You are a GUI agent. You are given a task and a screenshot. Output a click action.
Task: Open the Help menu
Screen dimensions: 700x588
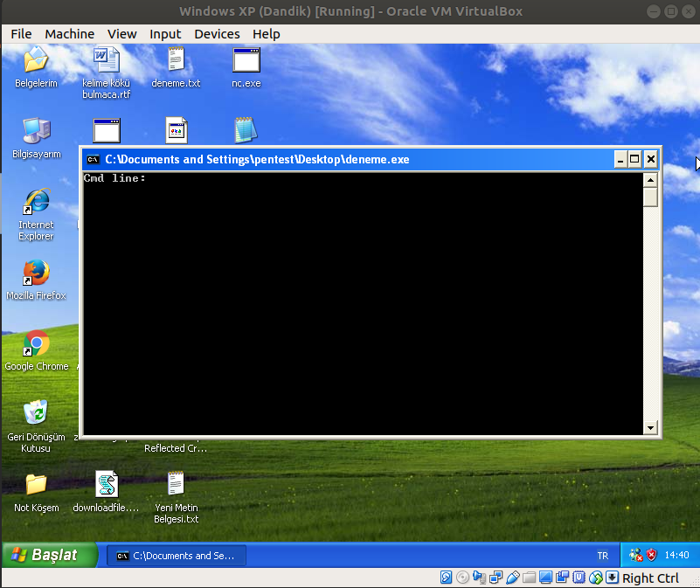click(x=266, y=34)
